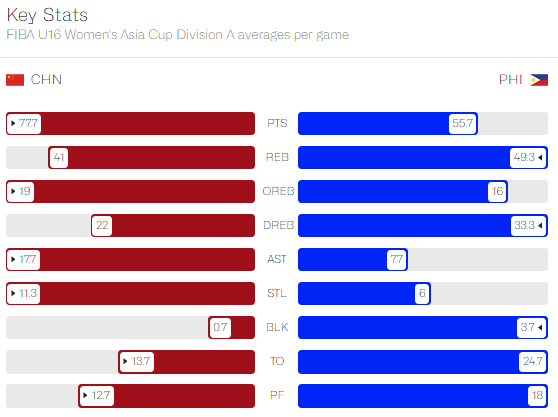The height and width of the screenshot is (417, 558).
Task: Click the CHN red rebounds bar
Action: pos(152,157)
